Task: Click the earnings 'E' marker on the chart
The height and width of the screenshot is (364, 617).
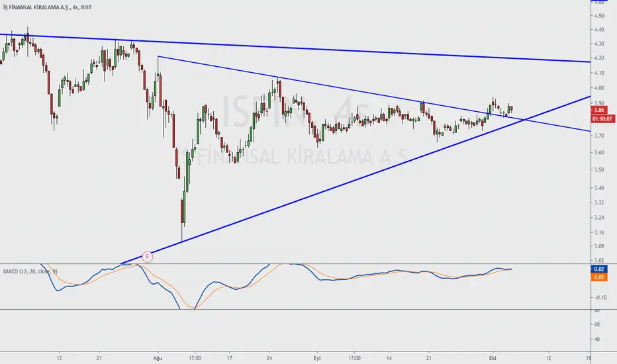Action: (x=147, y=257)
